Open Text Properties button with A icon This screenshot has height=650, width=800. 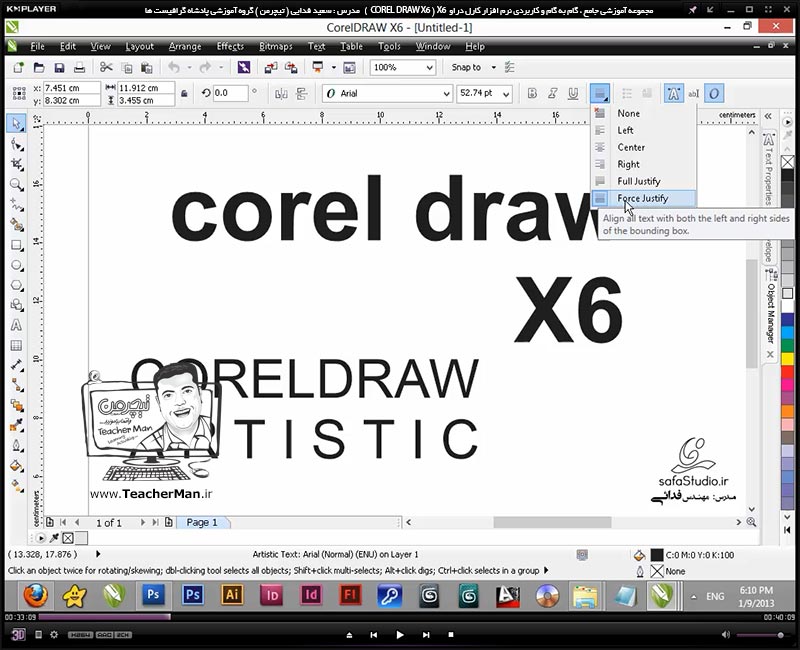(x=673, y=93)
